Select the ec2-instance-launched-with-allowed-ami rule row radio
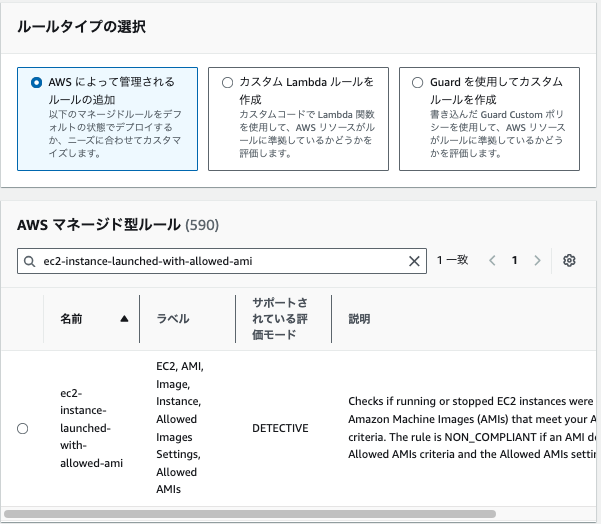Image resolution: width=601 pixels, height=524 pixels. pyautogui.click(x=23, y=428)
